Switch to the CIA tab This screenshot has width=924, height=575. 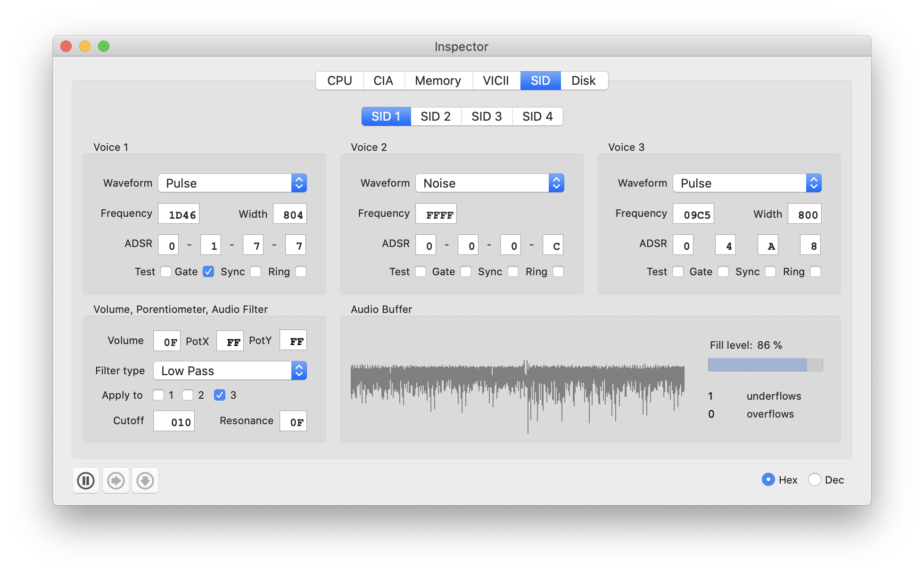point(383,81)
